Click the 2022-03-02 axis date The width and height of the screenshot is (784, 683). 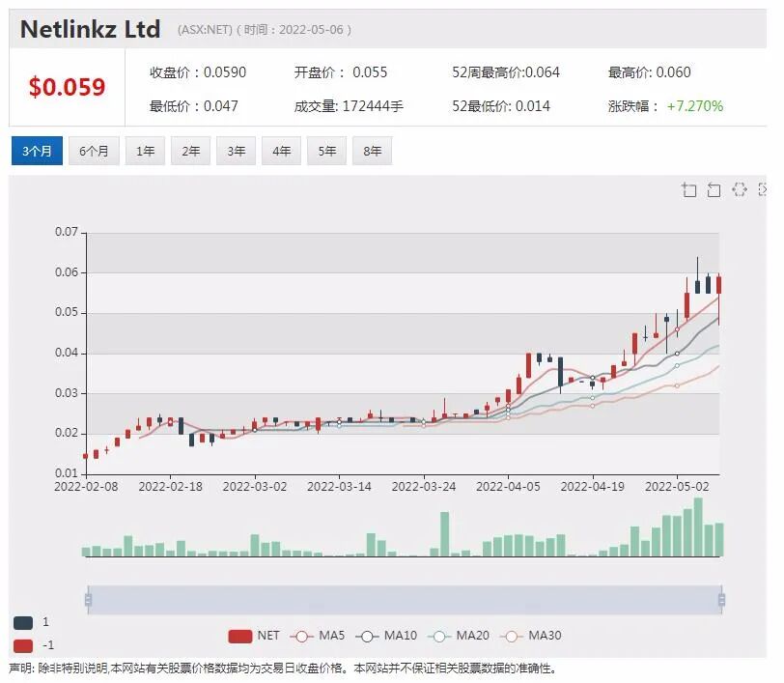255,487
